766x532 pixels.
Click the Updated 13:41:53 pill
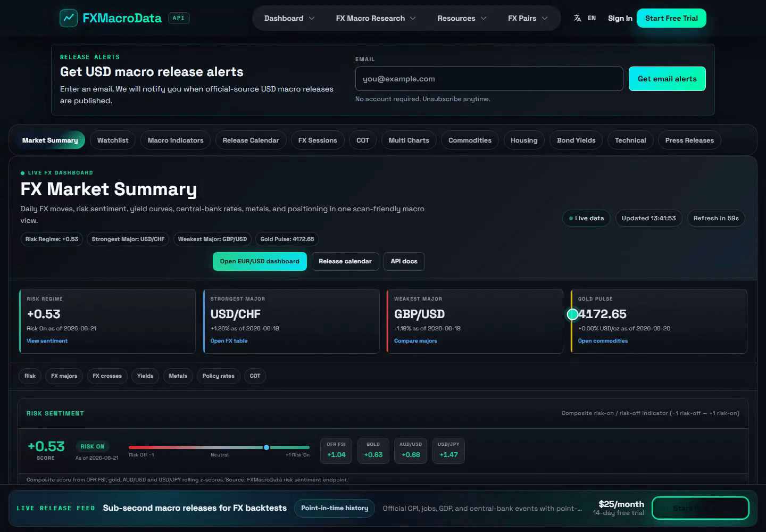pyautogui.click(x=648, y=218)
